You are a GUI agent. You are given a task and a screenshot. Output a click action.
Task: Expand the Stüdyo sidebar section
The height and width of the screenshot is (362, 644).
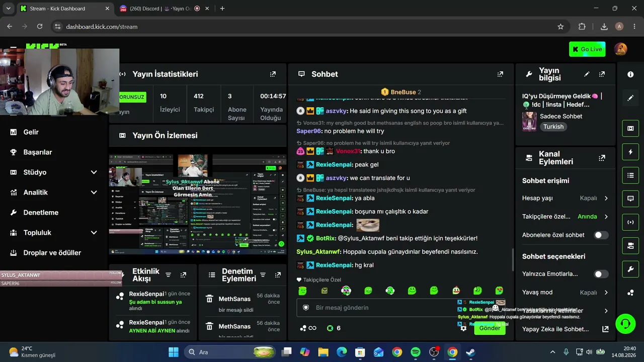point(94,172)
